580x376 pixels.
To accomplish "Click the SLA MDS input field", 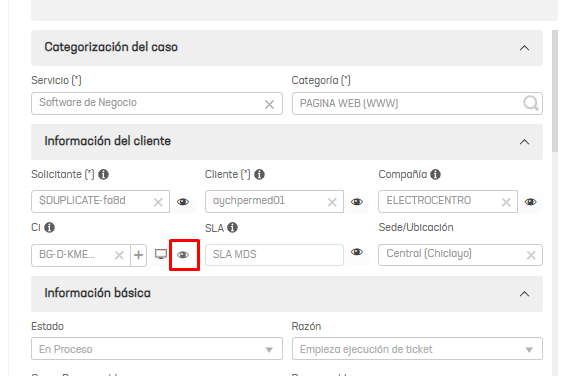I will (274, 255).
